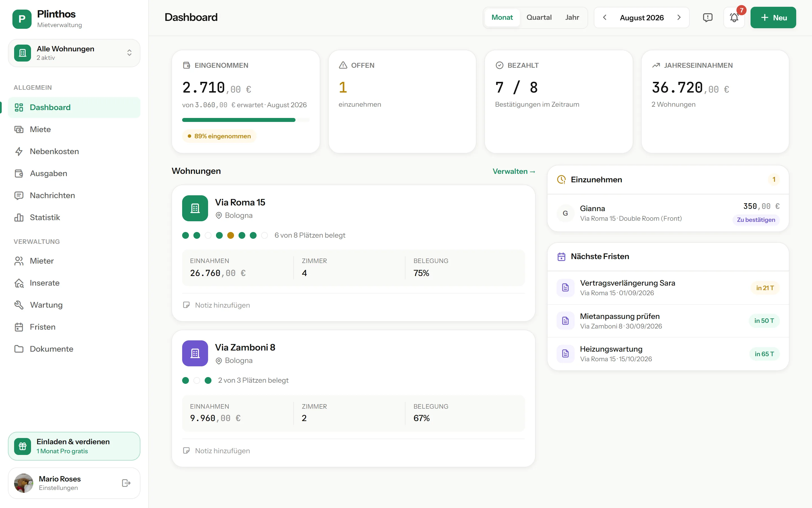Click the Plinthos green P logo
812x508 pixels.
[x=22, y=19]
